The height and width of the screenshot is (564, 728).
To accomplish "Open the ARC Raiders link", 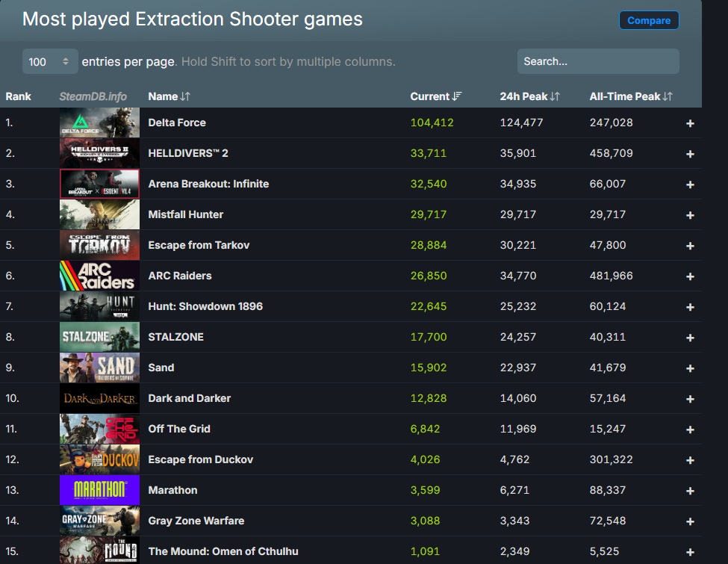I will pyautogui.click(x=180, y=276).
